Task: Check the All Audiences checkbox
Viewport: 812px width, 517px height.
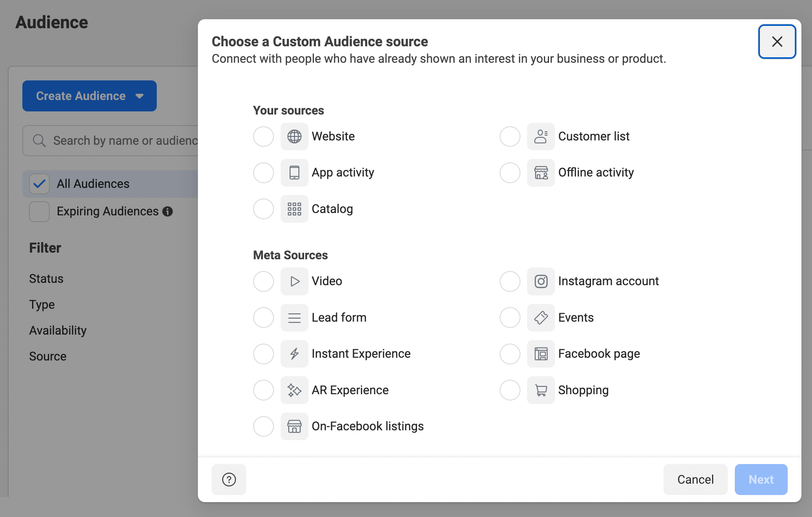Action: click(39, 184)
